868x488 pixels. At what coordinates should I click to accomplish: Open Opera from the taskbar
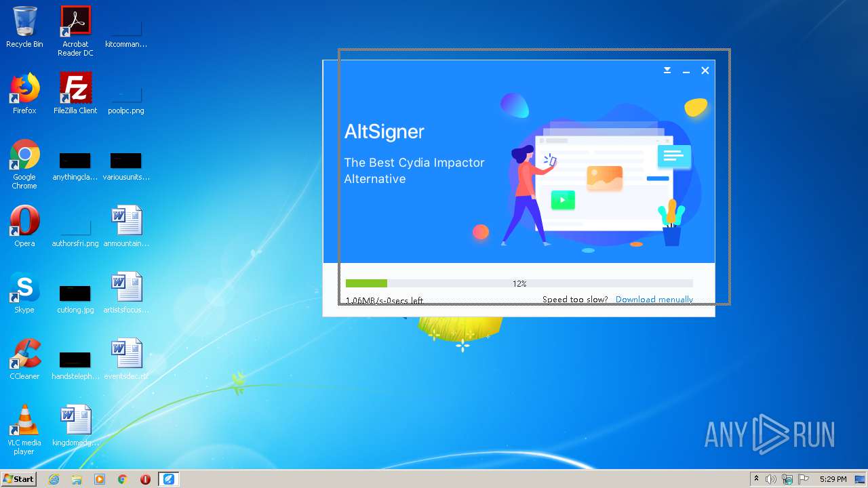click(x=145, y=479)
